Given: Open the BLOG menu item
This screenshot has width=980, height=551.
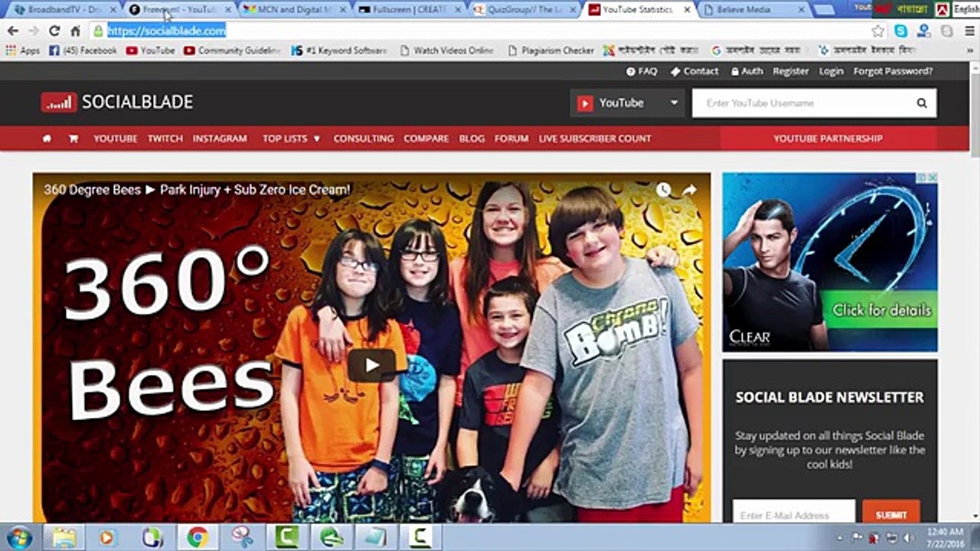Looking at the screenshot, I should [472, 139].
